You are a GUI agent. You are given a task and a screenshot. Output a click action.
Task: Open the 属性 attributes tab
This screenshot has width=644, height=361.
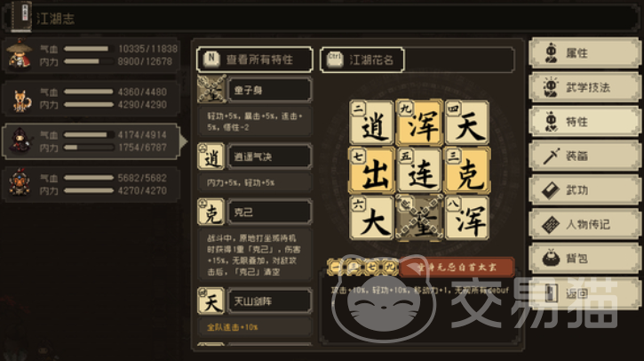[584, 52]
